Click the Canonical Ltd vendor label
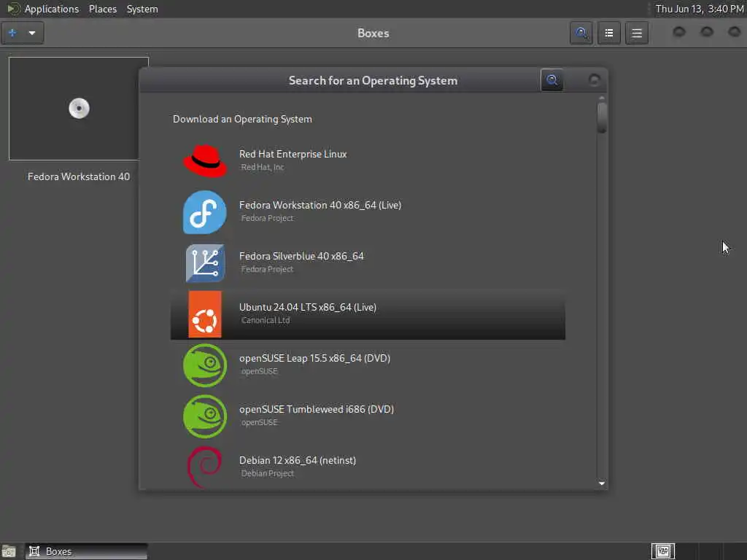Screen dimensions: 747x560 pos(266,320)
